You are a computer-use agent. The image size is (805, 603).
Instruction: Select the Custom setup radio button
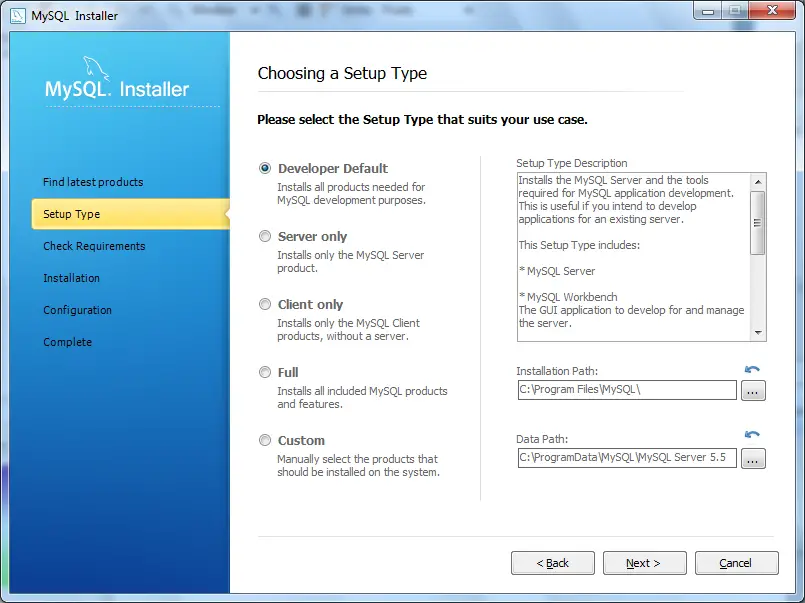(x=265, y=440)
